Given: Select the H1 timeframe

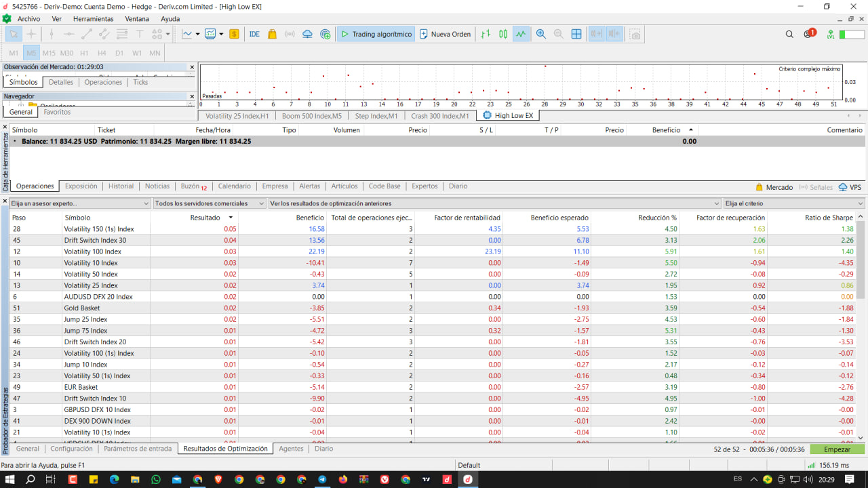Looking at the screenshot, I should (84, 53).
